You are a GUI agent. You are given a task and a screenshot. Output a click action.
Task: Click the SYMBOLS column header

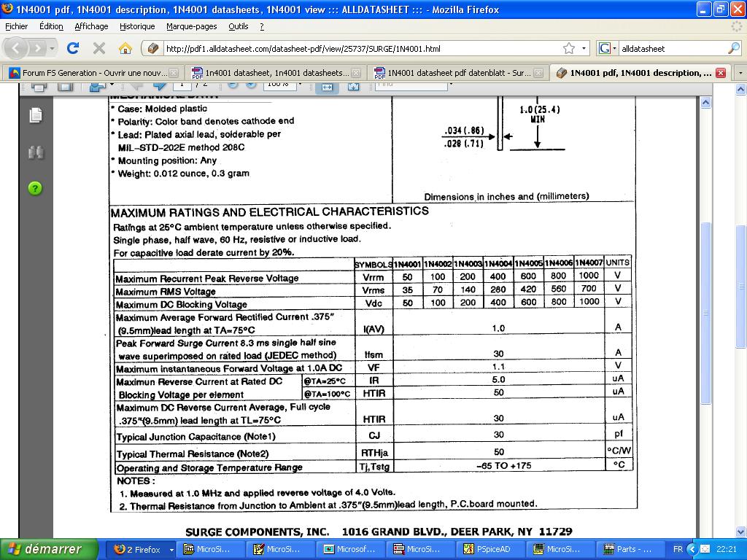point(373,264)
